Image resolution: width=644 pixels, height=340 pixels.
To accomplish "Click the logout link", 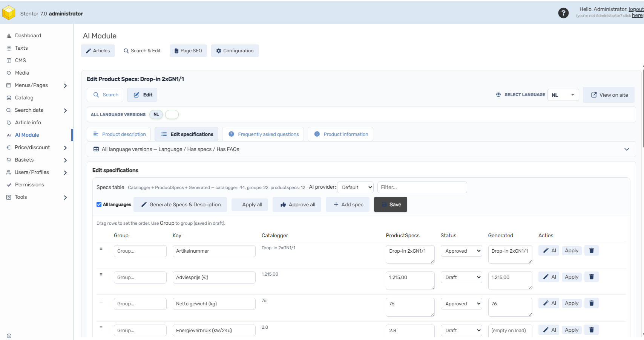I will click(636, 9).
